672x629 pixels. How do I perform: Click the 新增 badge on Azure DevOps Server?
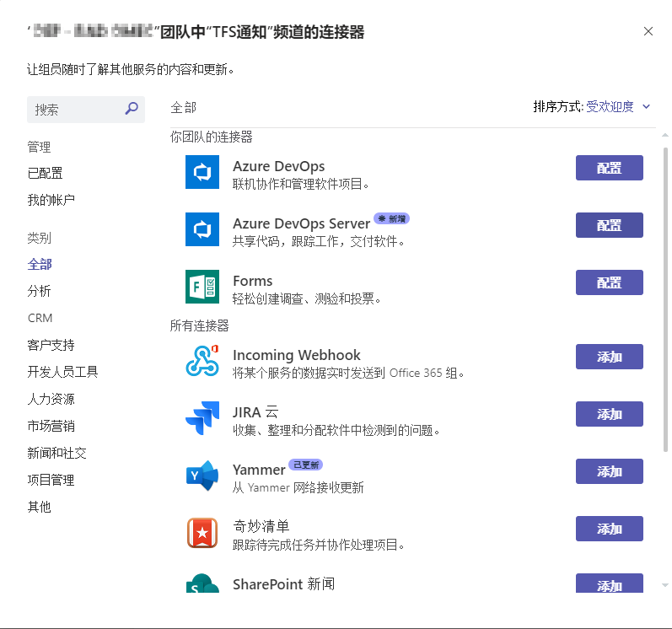point(392,218)
